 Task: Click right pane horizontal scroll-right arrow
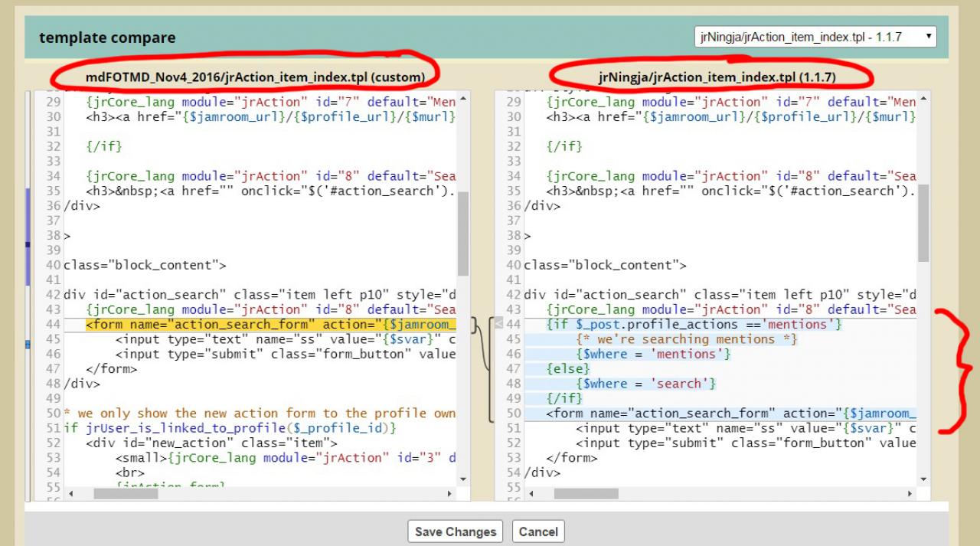tap(911, 494)
